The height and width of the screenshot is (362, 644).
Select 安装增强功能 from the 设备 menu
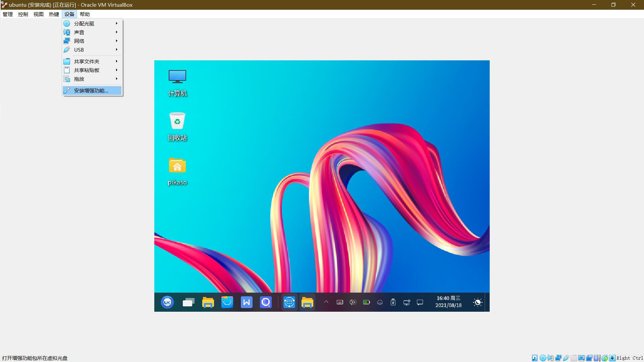91,90
